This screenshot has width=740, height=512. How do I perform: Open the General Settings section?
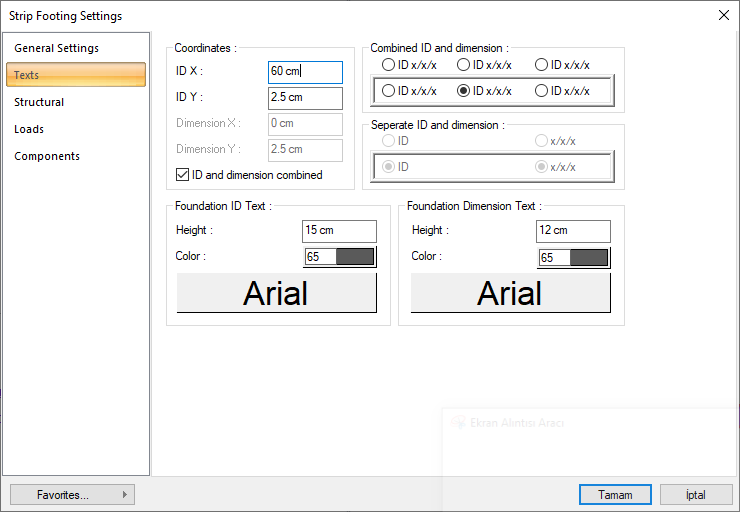tap(56, 48)
